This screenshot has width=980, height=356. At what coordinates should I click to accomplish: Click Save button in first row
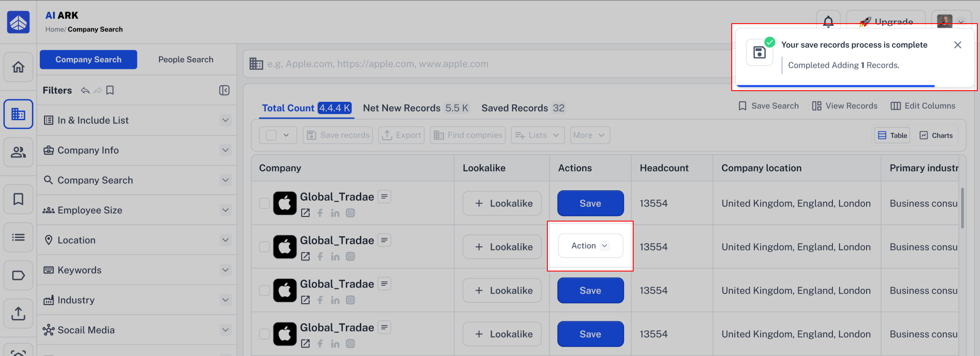click(590, 203)
